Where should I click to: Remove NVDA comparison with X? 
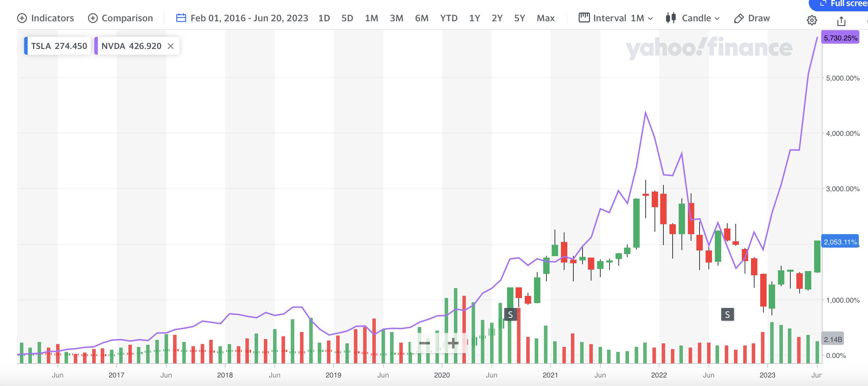(171, 46)
